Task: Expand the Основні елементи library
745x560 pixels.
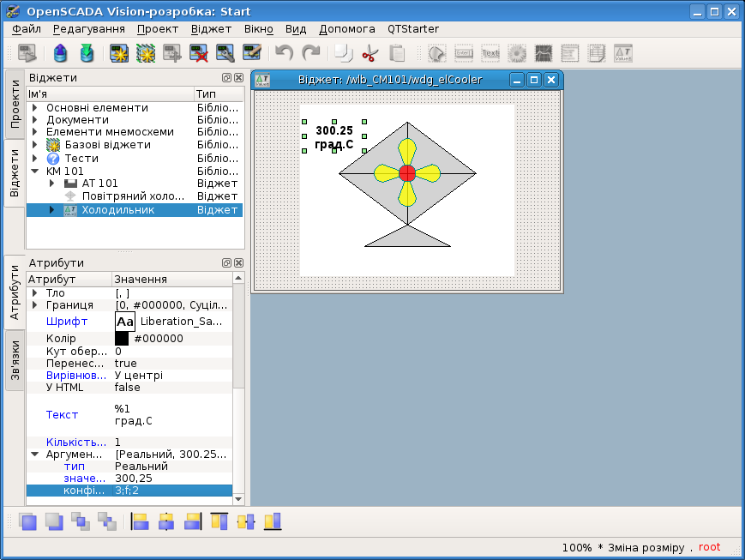Action: coord(35,108)
